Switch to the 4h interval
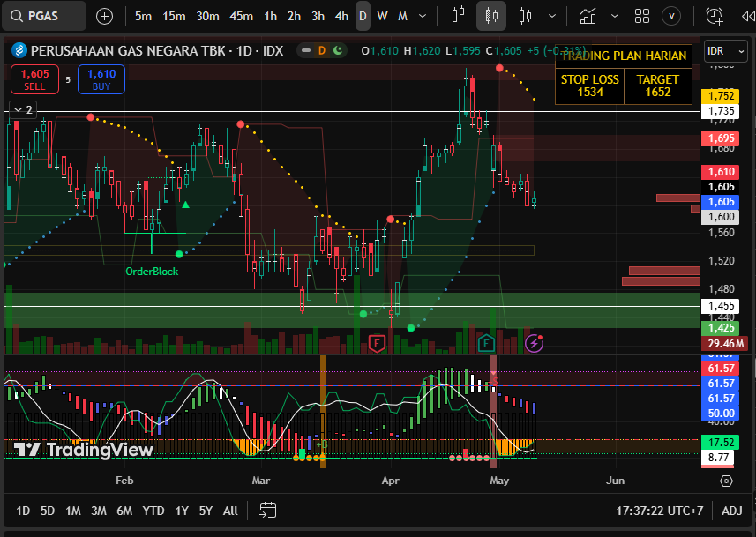 pos(342,17)
